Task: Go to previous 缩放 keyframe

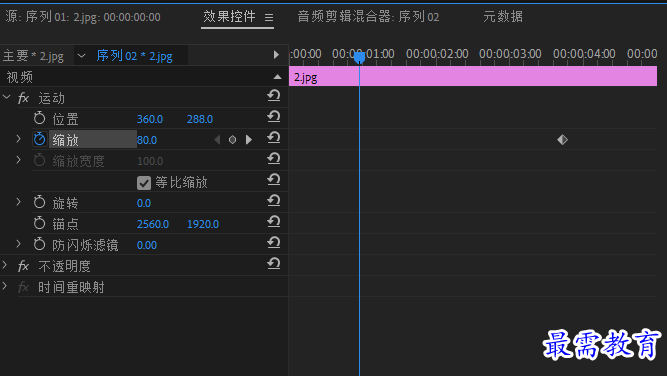Action: 217,140
